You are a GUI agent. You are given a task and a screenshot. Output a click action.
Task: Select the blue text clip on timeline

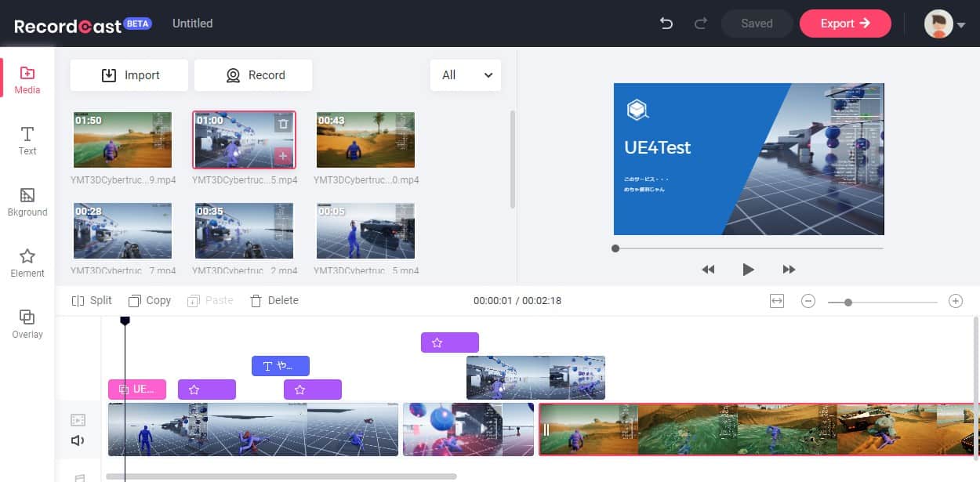coord(281,366)
